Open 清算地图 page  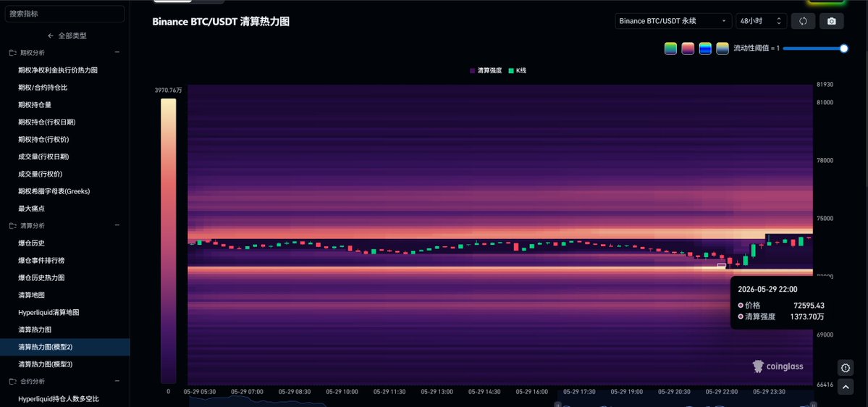tap(31, 295)
